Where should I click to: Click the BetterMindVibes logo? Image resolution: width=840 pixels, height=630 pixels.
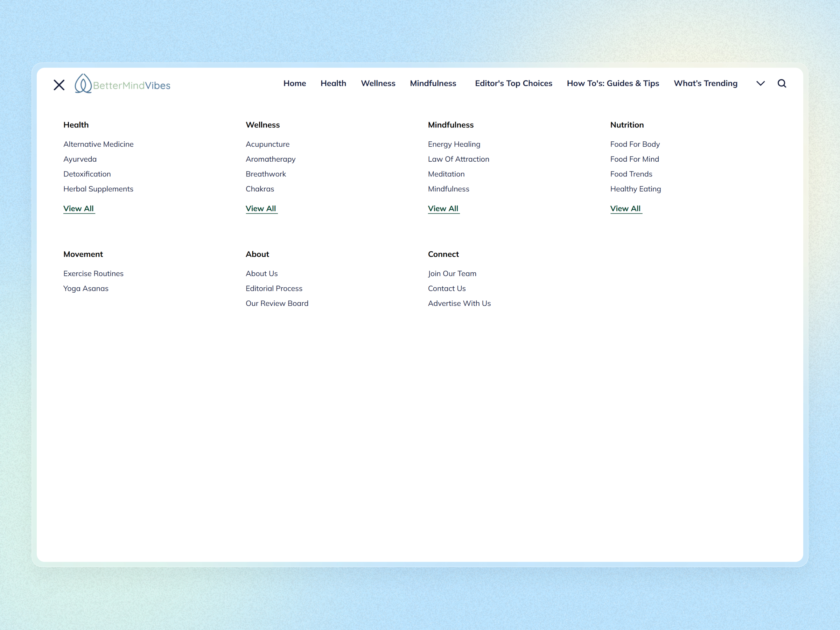[x=122, y=84]
